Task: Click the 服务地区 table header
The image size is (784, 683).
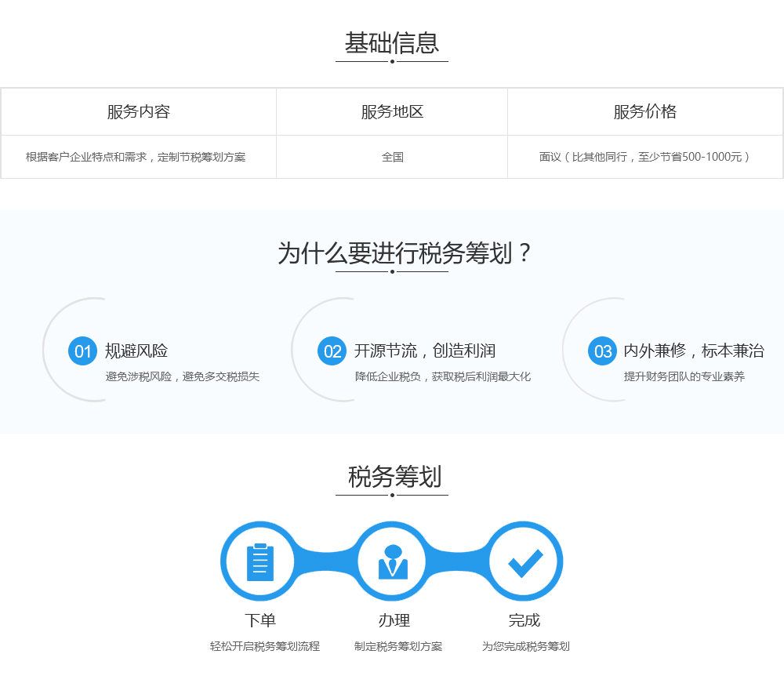Action: (392, 111)
